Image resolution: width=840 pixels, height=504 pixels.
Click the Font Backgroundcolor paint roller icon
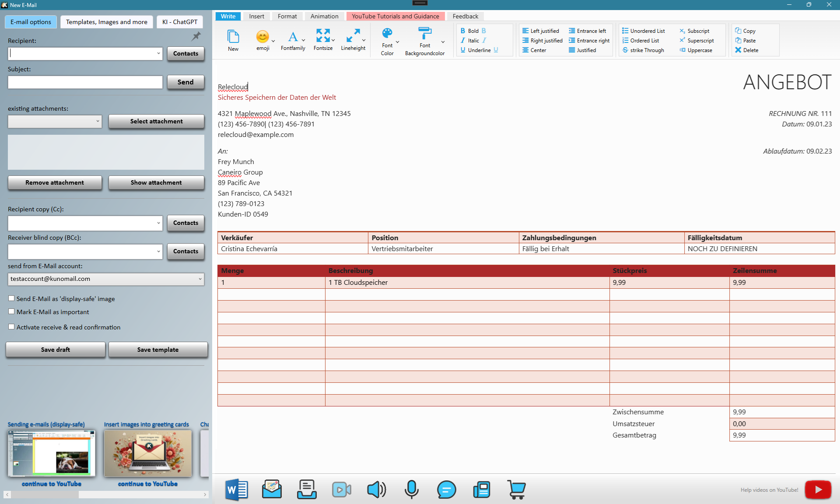[424, 33]
